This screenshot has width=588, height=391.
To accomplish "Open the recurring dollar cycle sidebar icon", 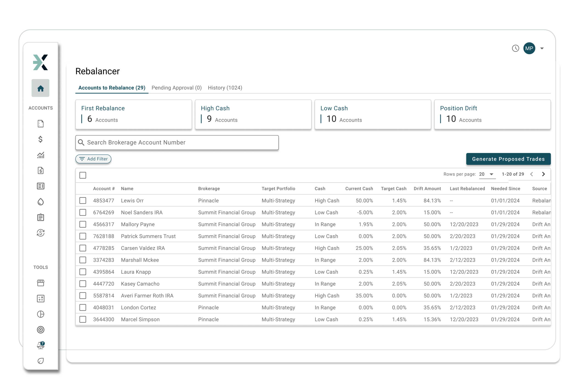I will [40, 233].
